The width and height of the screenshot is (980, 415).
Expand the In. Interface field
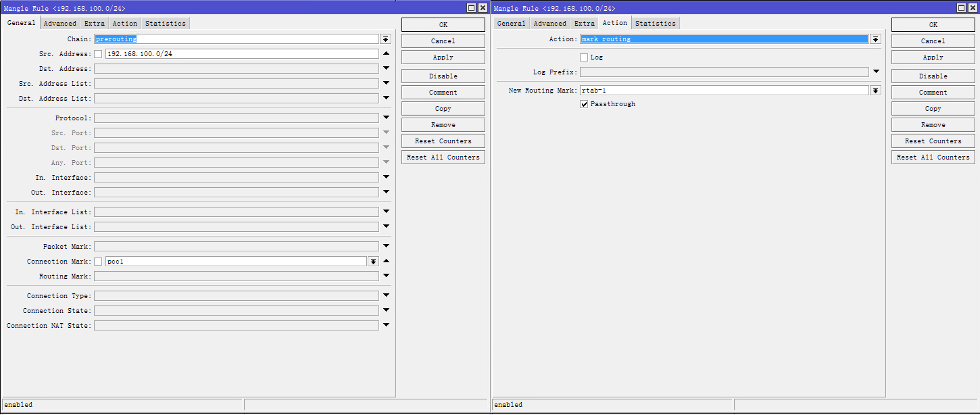(x=386, y=178)
